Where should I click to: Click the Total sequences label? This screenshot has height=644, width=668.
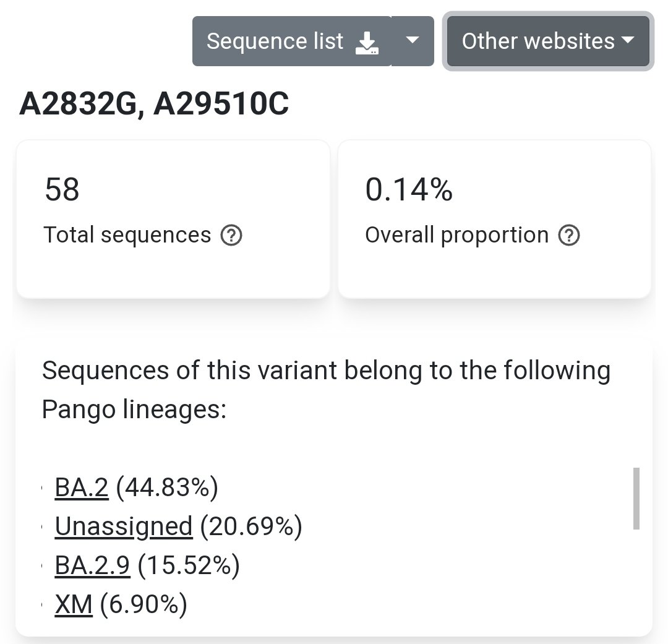tap(127, 235)
